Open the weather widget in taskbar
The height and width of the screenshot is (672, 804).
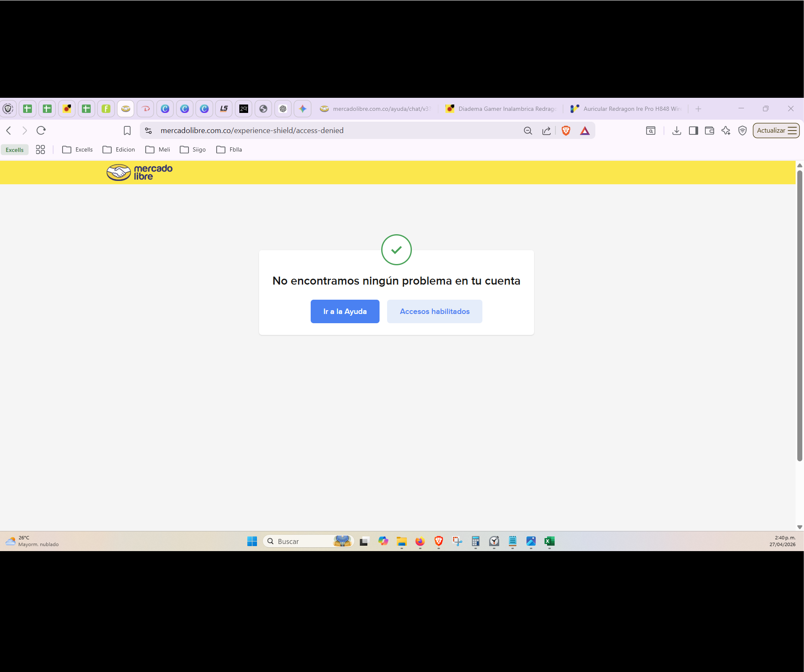pyautogui.click(x=32, y=541)
